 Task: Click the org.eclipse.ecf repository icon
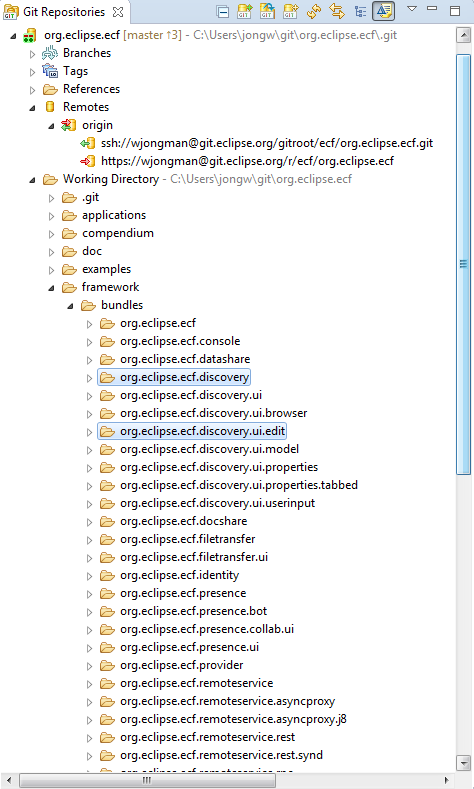pyautogui.click(x=30, y=35)
